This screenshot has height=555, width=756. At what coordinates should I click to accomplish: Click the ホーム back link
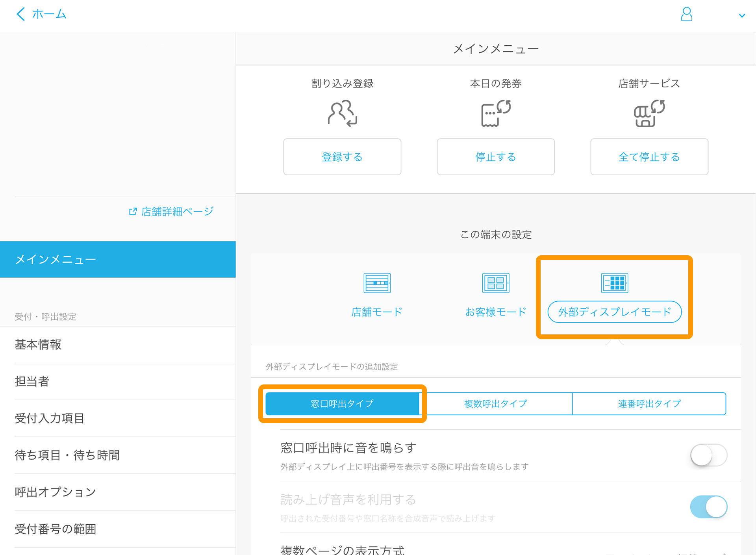click(49, 14)
